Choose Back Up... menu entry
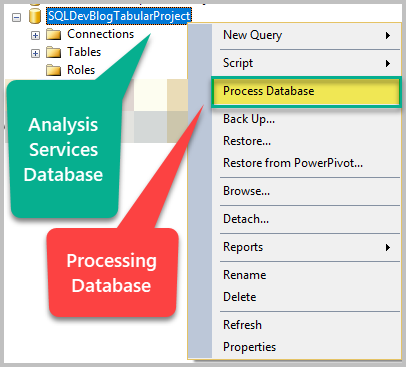This screenshot has height=367, width=406. [x=306, y=119]
